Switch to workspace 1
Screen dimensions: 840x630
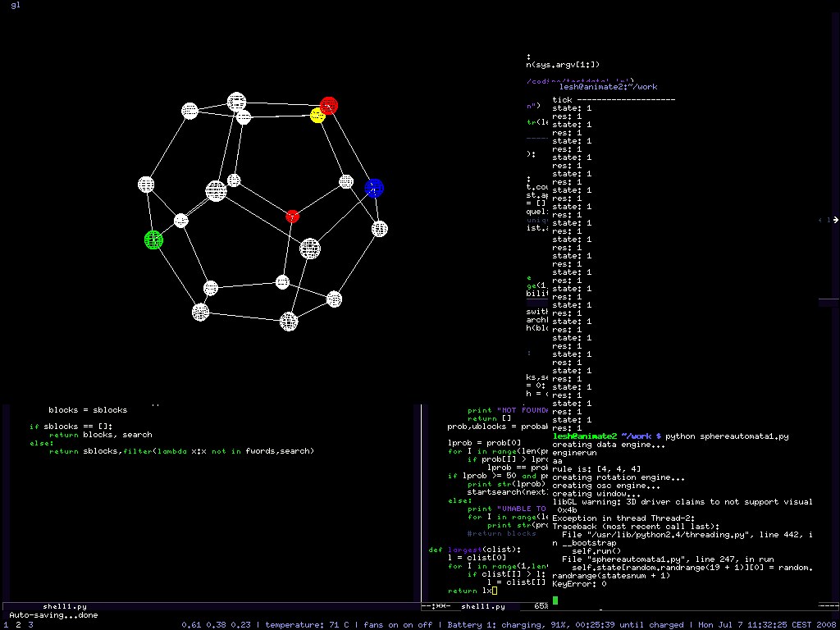pos(6,624)
